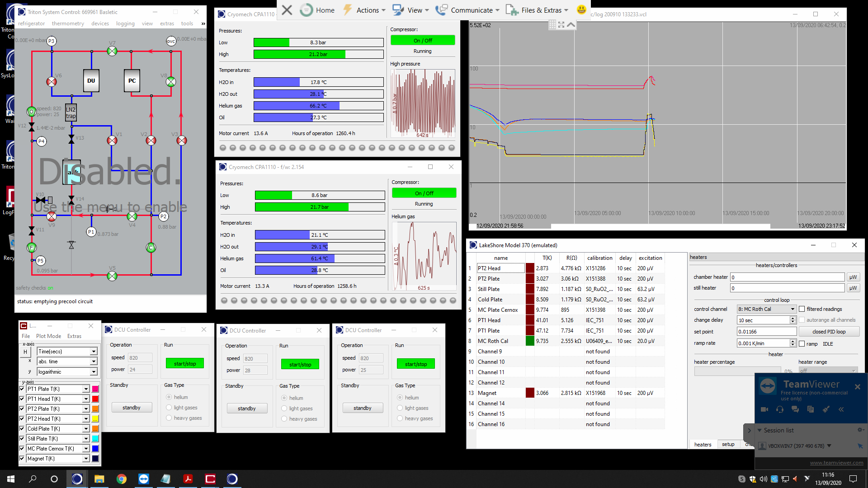Click pressure gauge P2 in the schematic

pyautogui.click(x=164, y=216)
